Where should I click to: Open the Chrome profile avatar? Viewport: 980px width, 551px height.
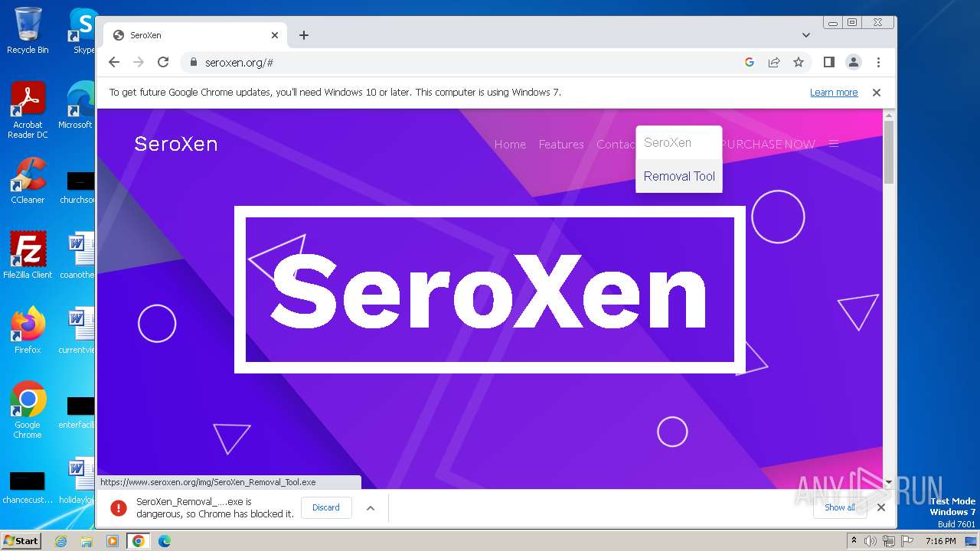point(854,62)
